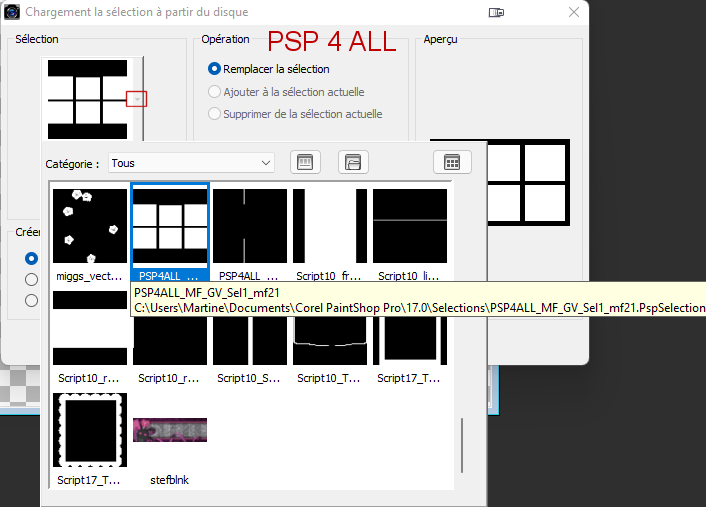Click the Sélection preview thumbnail
This screenshot has height=507, width=706.
pyautogui.click(x=87, y=99)
